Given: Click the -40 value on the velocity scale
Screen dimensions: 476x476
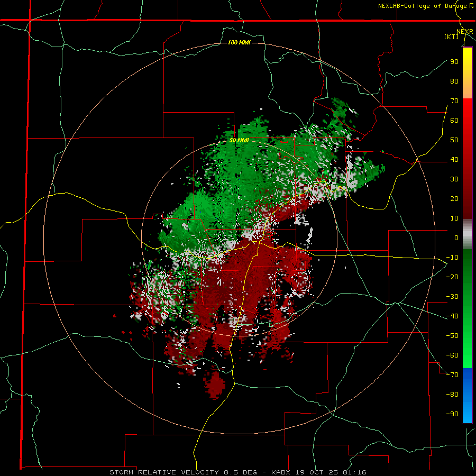Looking at the screenshot, I should click(452, 316).
